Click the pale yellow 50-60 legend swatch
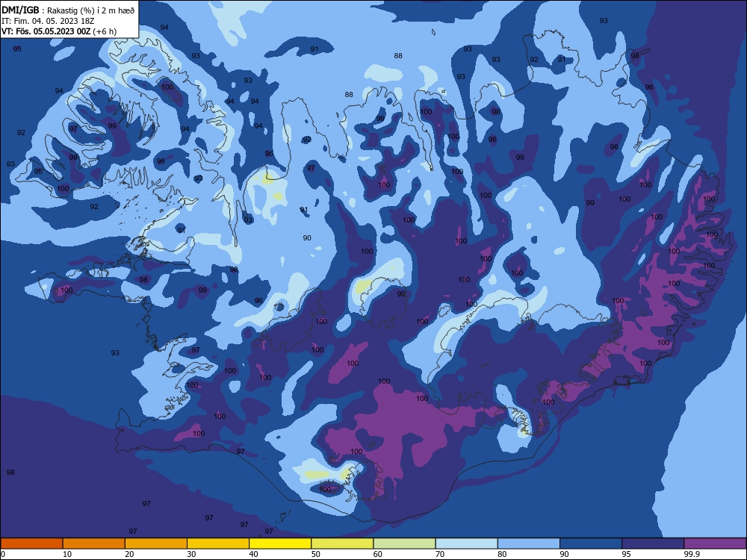 pyautogui.click(x=342, y=544)
